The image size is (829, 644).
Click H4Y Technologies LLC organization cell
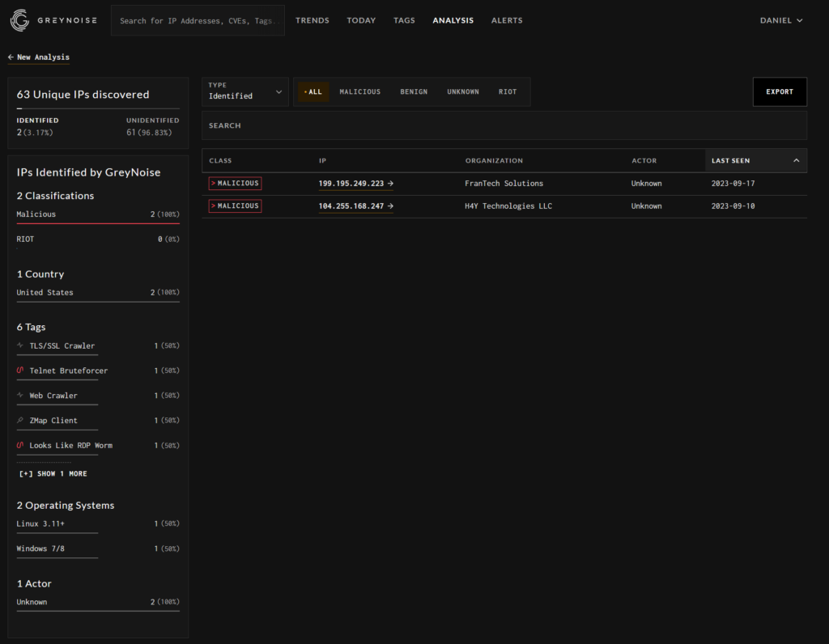click(508, 206)
